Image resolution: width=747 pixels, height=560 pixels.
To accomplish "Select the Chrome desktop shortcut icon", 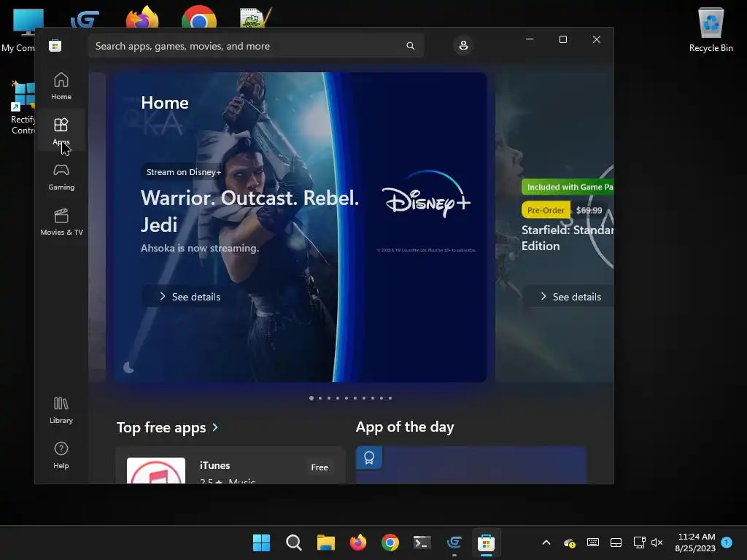I will (x=199, y=16).
